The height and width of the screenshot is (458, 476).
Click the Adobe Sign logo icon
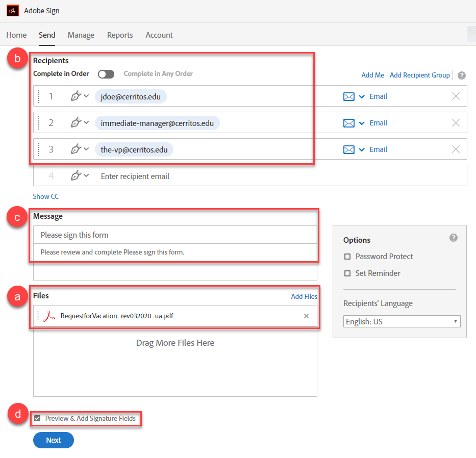(x=13, y=11)
